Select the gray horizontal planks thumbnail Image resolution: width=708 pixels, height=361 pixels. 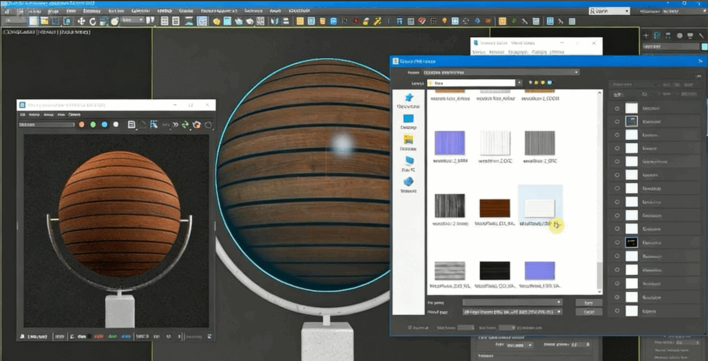(x=450, y=271)
